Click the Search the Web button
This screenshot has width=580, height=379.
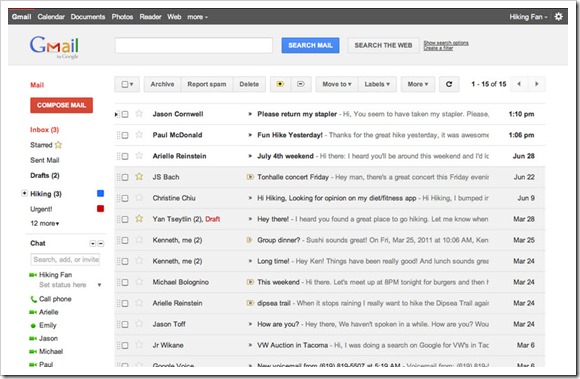click(x=383, y=45)
